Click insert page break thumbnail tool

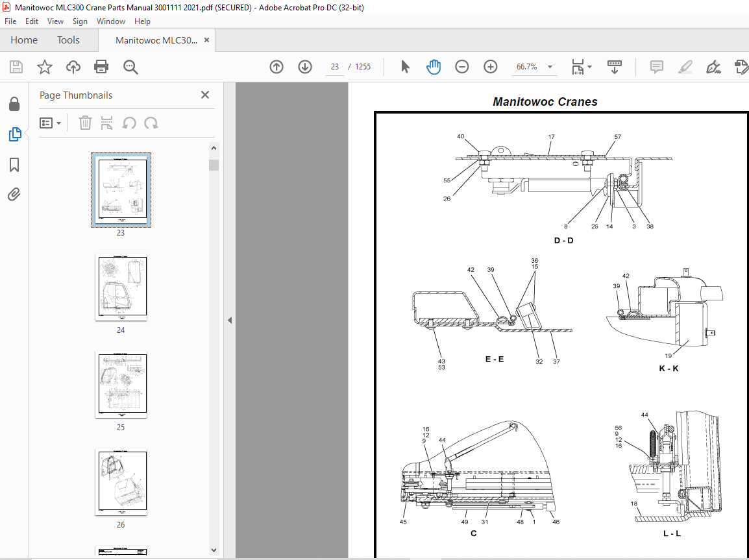tap(106, 123)
